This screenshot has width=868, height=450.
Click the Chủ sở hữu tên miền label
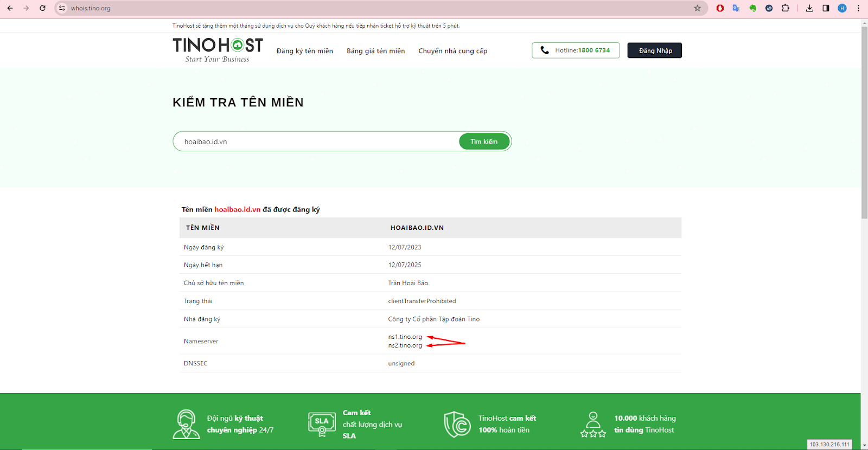(214, 283)
